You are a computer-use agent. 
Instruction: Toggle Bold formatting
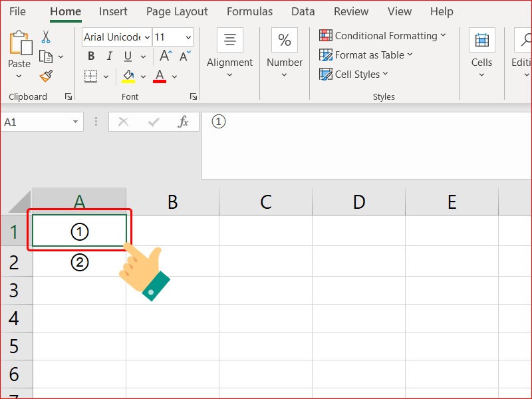point(91,56)
